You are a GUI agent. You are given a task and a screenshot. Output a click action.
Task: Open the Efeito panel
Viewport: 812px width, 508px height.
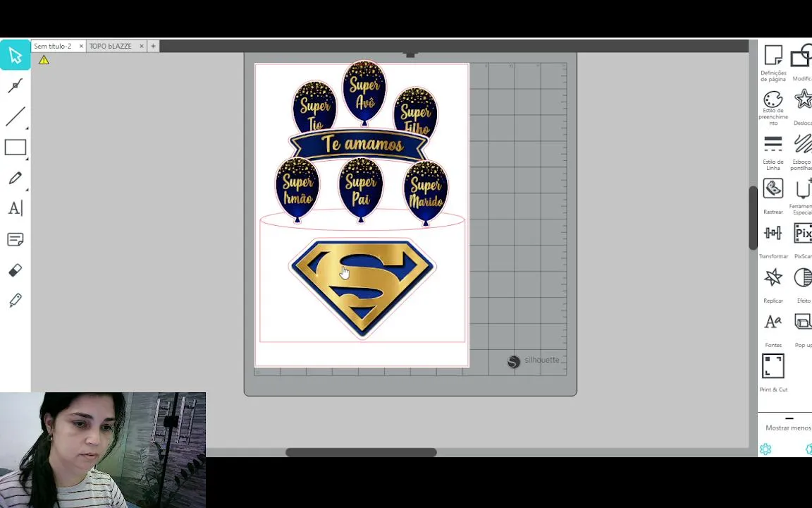pos(804,286)
